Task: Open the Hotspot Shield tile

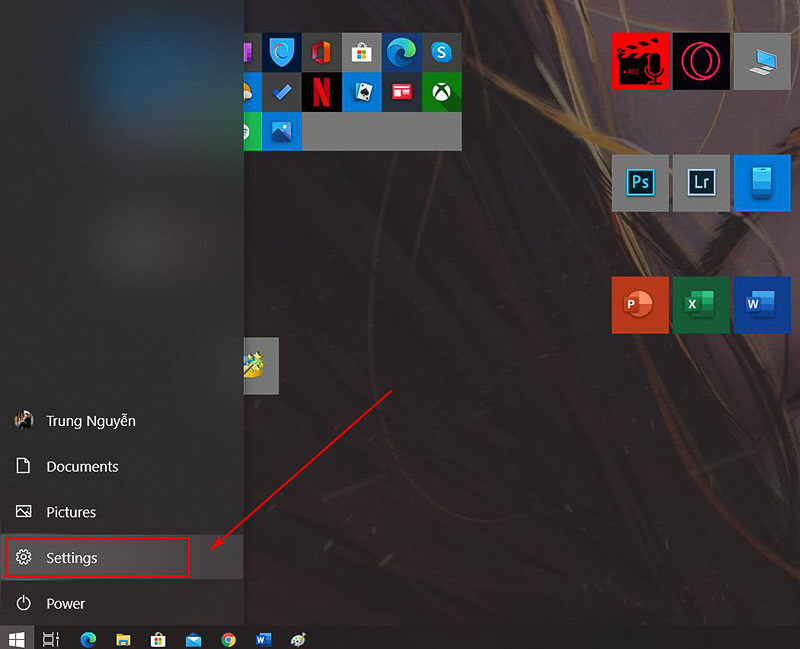Action: click(281, 51)
